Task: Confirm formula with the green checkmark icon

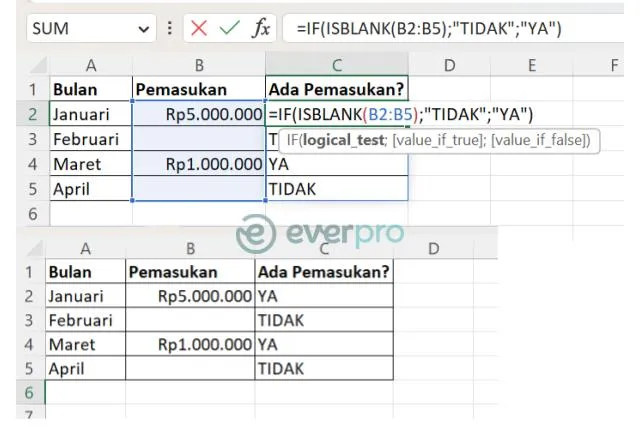Action: tap(229, 29)
